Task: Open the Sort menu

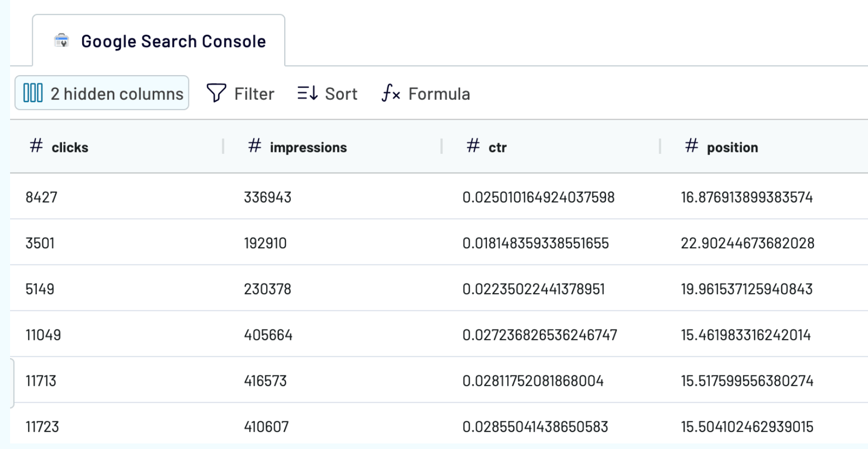Action: pyautogui.click(x=341, y=94)
